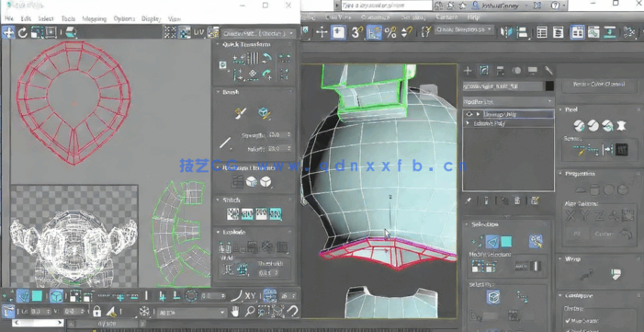
Task: Click Rotate +90 icon in Quick Transform
Action: pos(267,74)
